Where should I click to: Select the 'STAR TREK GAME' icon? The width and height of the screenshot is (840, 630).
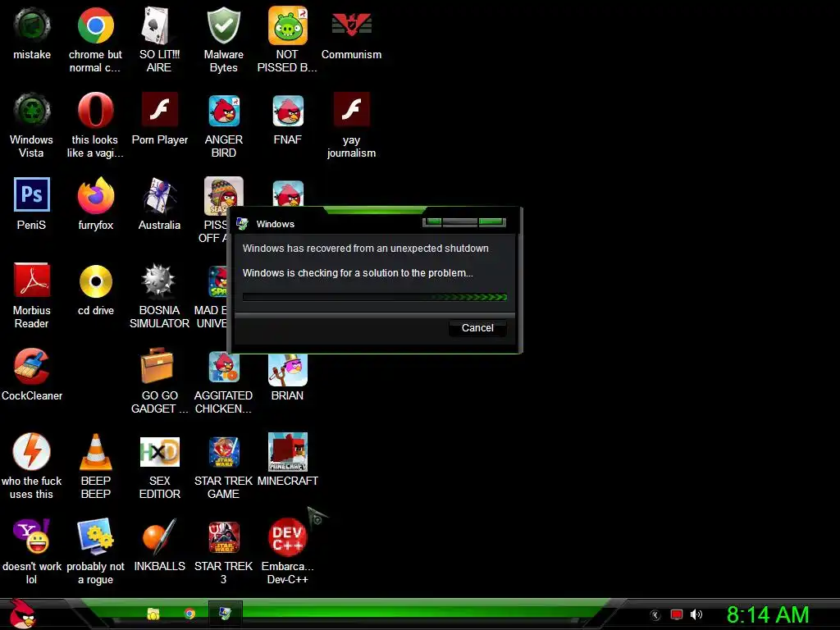[x=224, y=452]
